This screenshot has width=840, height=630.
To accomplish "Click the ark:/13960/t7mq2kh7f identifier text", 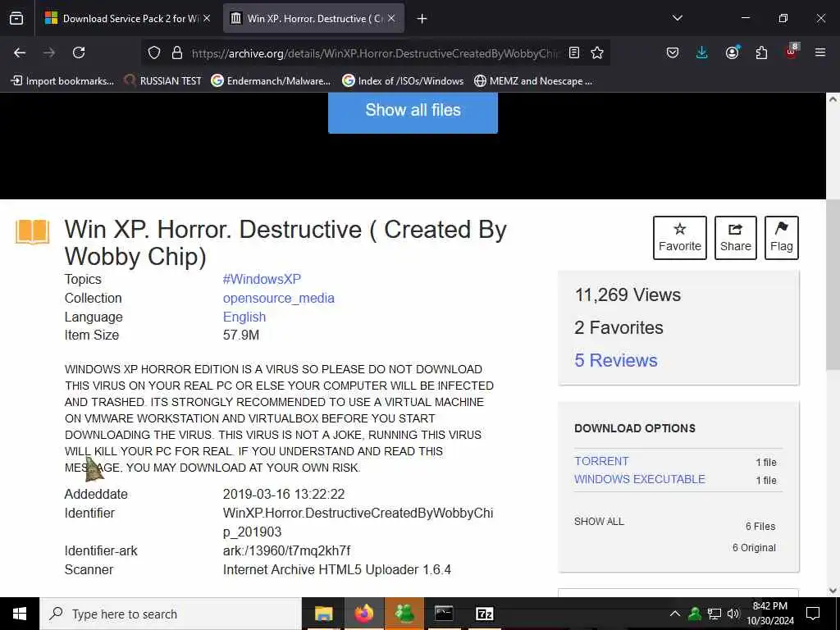I will pyautogui.click(x=286, y=550).
